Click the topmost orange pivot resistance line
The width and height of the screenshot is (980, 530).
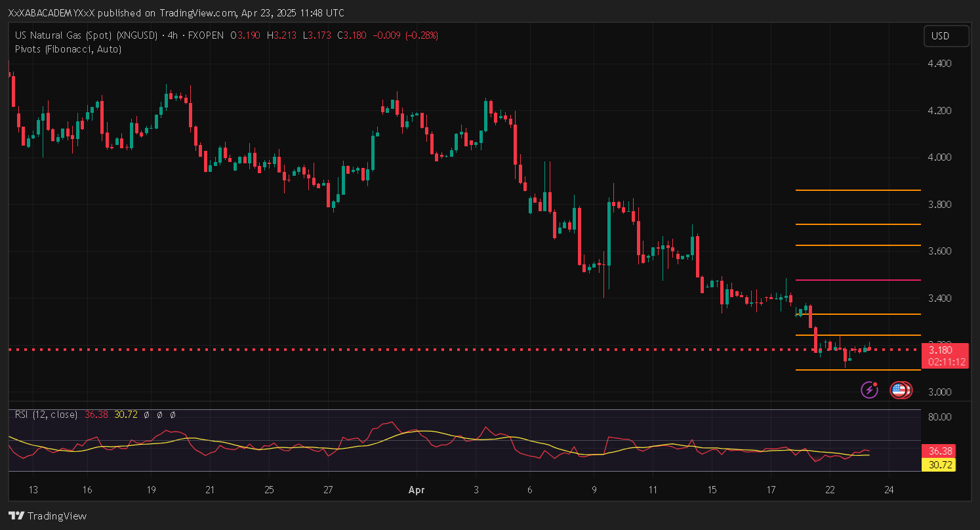pyautogui.click(x=857, y=190)
